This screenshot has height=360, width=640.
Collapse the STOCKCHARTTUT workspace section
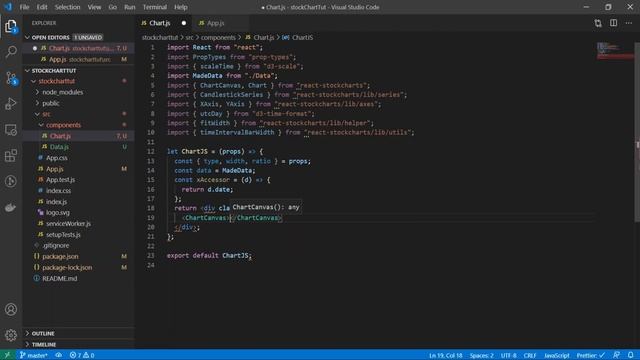pos(27,71)
